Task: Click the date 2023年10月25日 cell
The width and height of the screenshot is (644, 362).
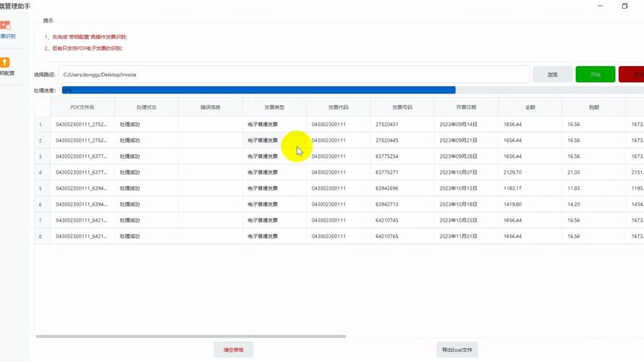Action: click(x=466, y=220)
